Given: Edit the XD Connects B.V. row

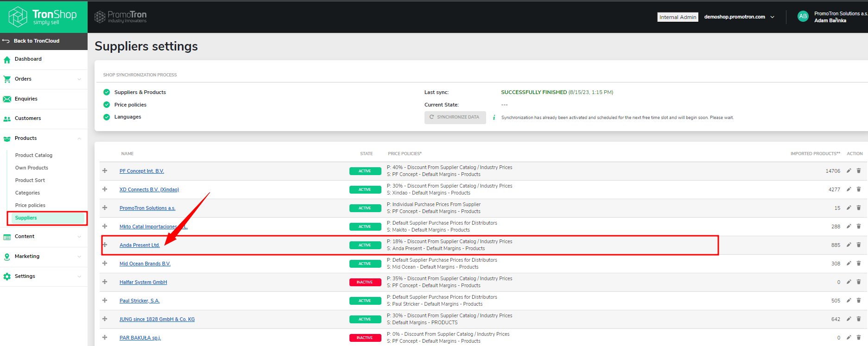Looking at the screenshot, I should (x=849, y=189).
